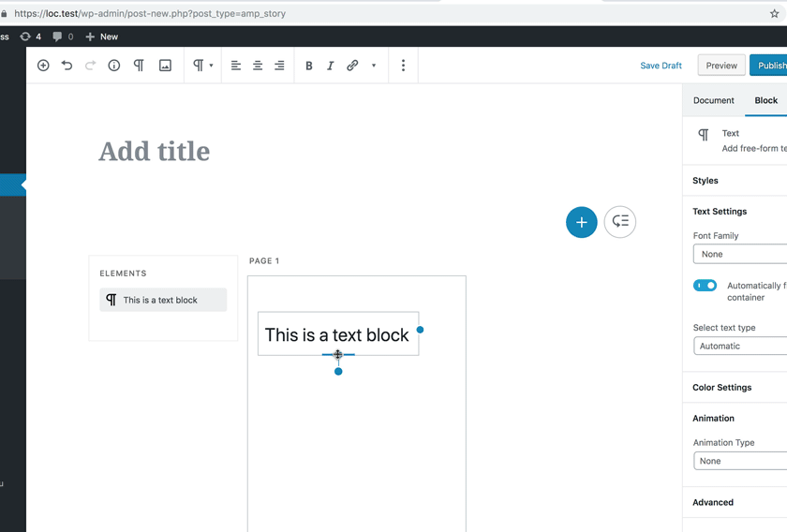This screenshot has width=787, height=532.
Task: Click the blue round add page plus button
Action: tap(581, 222)
